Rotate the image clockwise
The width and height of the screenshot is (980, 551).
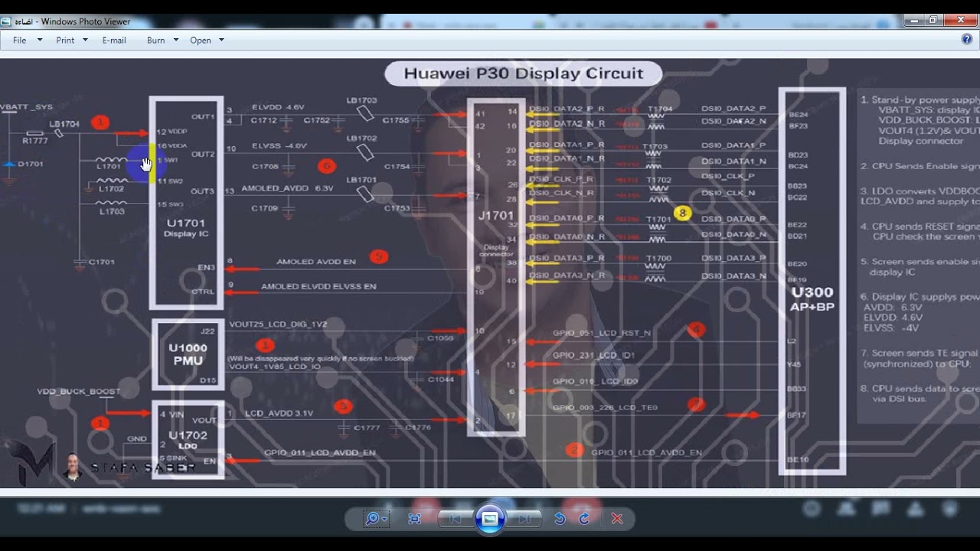click(x=584, y=519)
